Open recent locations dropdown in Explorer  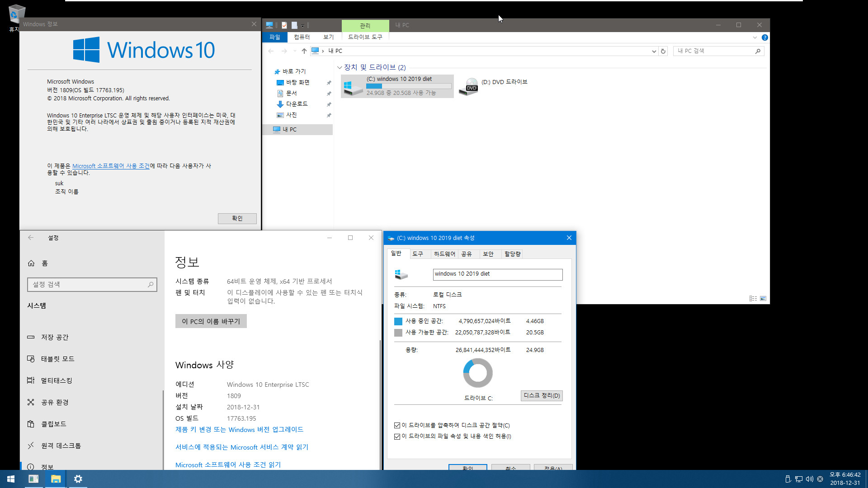(x=295, y=51)
